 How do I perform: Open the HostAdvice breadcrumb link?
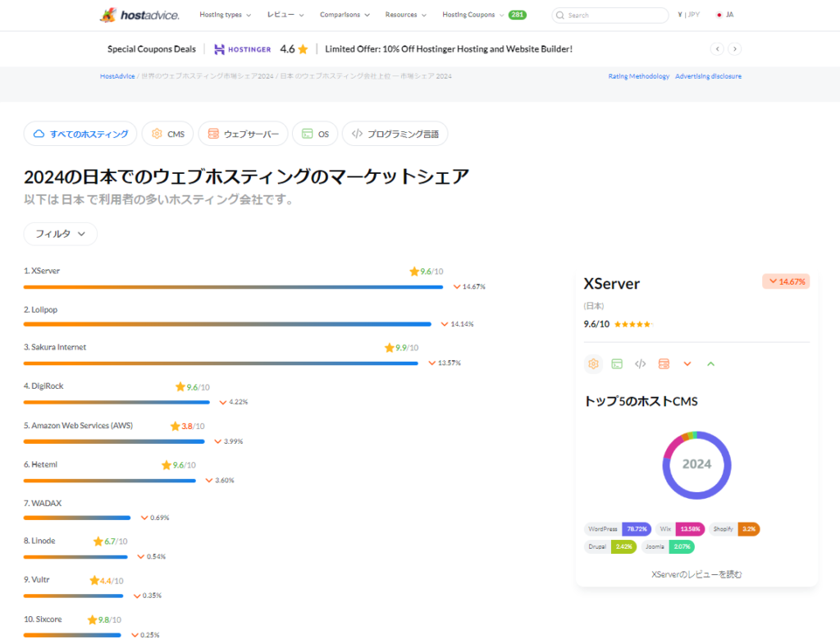coord(117,76)
